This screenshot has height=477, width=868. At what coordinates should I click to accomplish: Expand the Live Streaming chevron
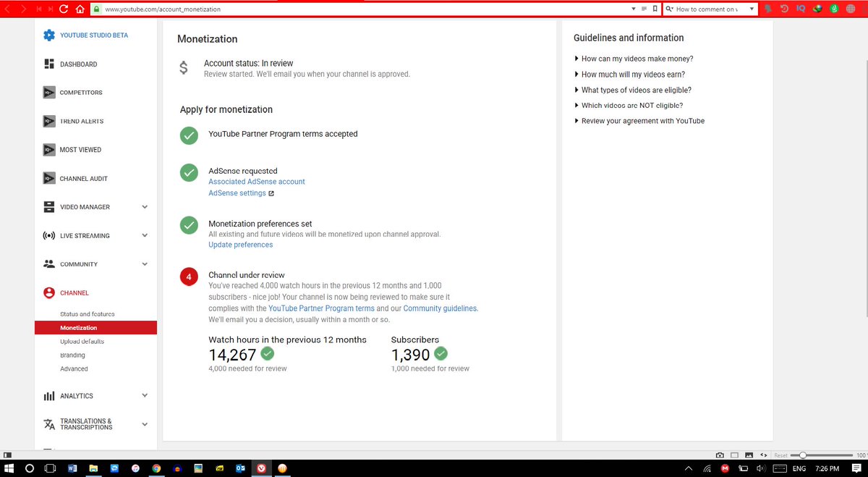[145, 235]
